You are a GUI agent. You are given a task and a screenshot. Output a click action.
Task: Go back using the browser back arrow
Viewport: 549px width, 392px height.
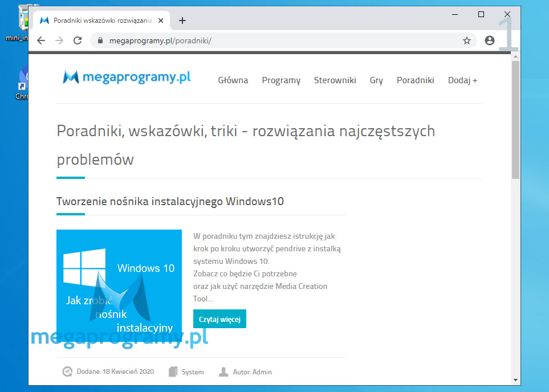point(41,40)
